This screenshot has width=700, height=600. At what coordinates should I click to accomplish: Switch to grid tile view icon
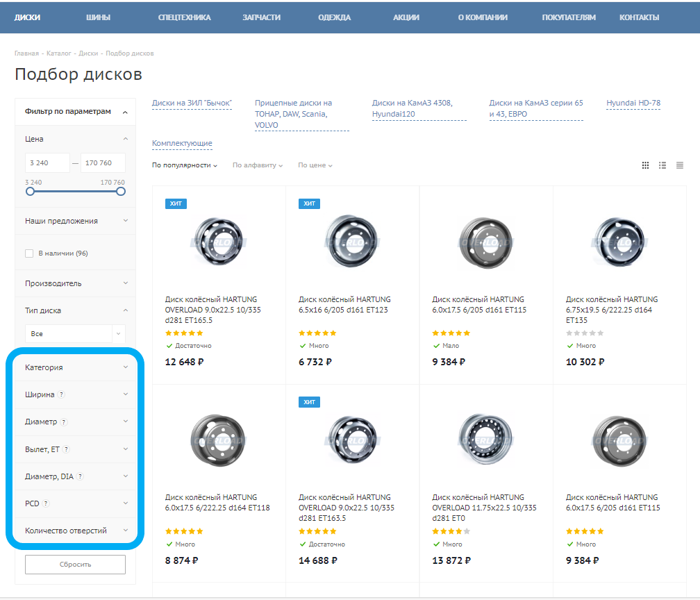click(645, 165)
